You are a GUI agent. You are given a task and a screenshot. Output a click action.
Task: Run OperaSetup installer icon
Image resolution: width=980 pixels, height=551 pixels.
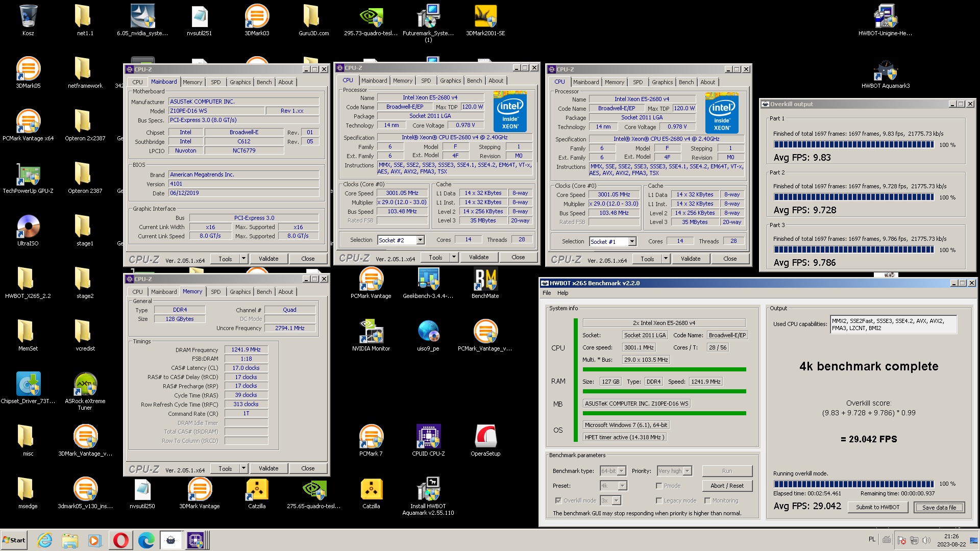(x=485, y=440)
